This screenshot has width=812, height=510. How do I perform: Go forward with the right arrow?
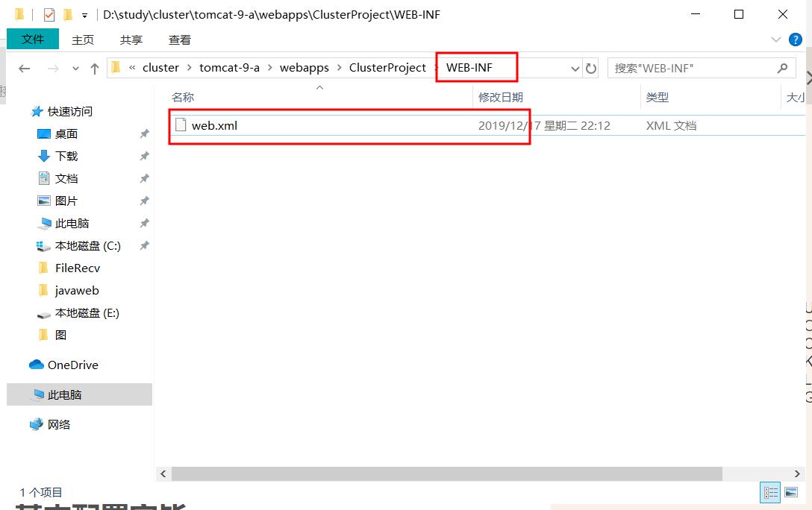(53, 69)
